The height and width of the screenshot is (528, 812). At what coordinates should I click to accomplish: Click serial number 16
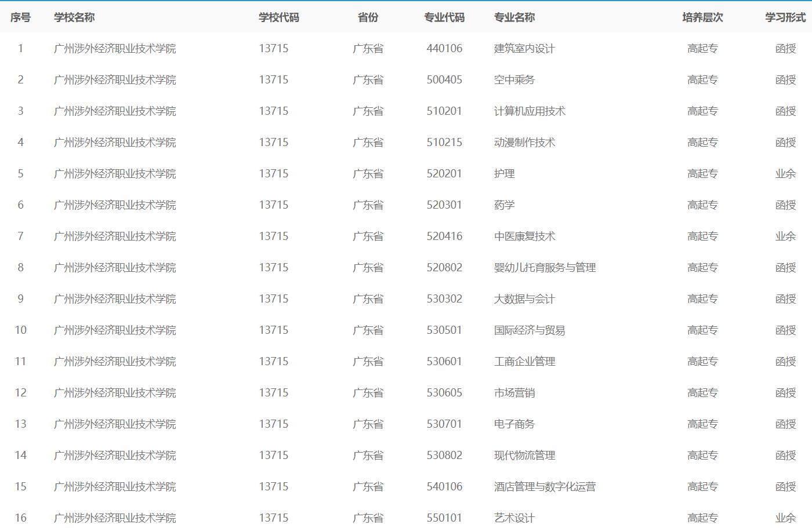[x=21, y=518]
